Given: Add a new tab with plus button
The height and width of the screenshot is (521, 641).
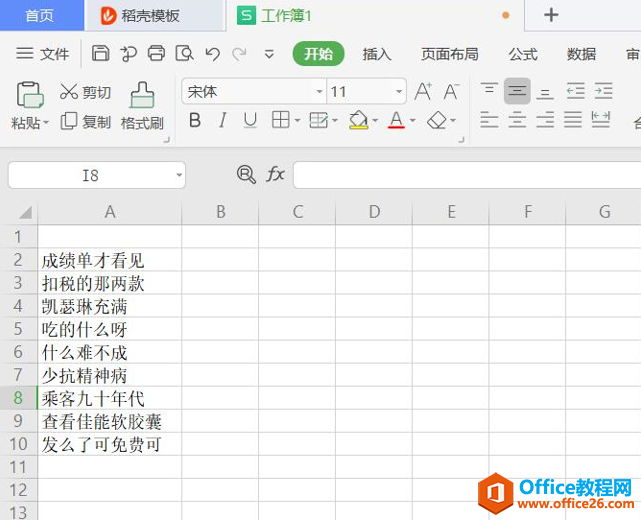Looking at the screenshot, I should pos(551,15).
